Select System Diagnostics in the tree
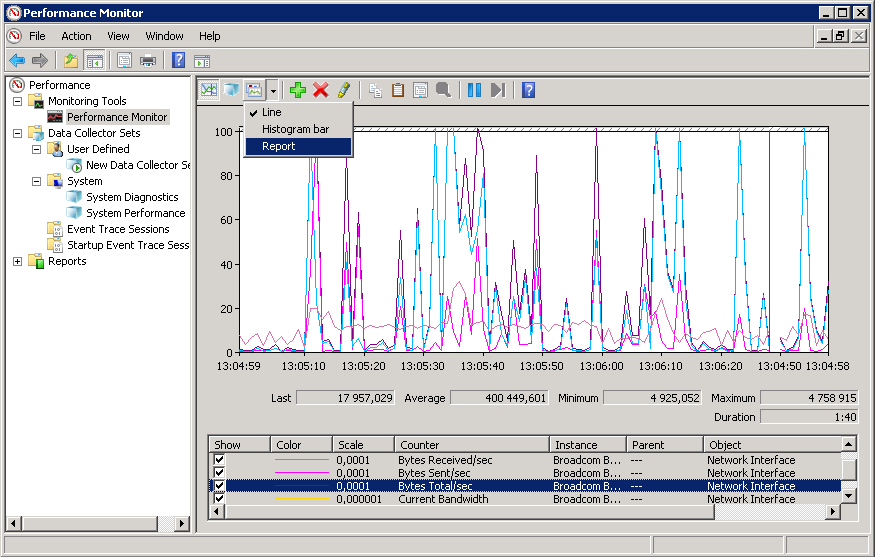The image size is (875, 557). click(132, 197)
